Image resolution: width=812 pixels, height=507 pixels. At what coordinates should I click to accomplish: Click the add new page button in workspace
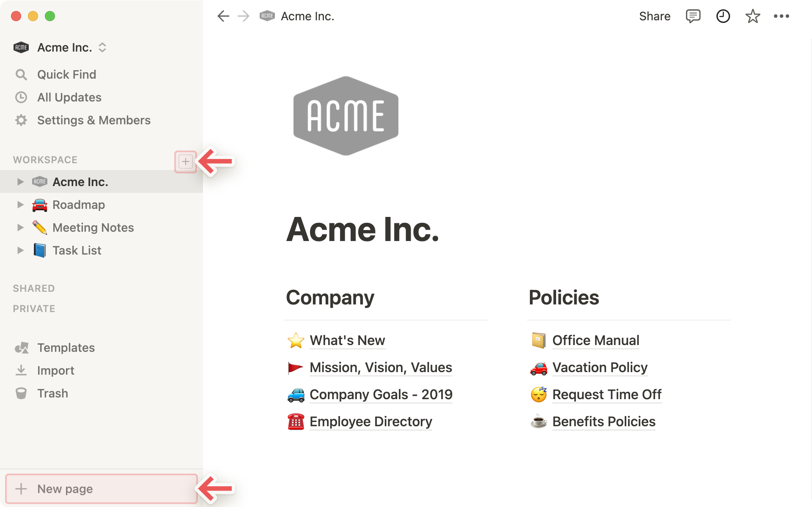pyautogui.click(x=185, y=161)
